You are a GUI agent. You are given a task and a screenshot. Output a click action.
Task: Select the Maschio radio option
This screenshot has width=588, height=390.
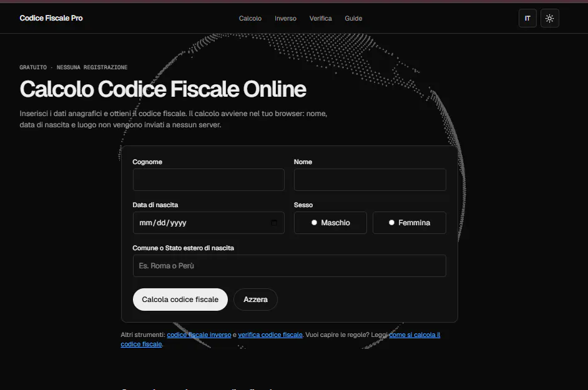coord(330,223)
